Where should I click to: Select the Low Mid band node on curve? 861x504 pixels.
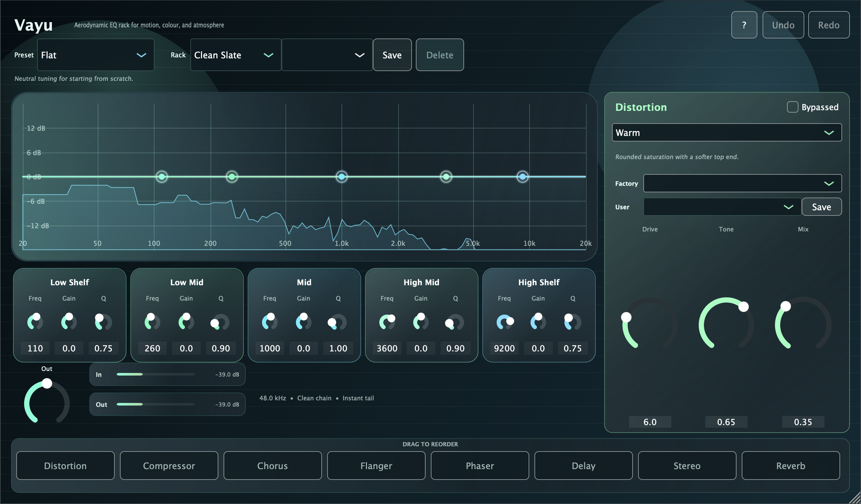(x=232, y=177)
